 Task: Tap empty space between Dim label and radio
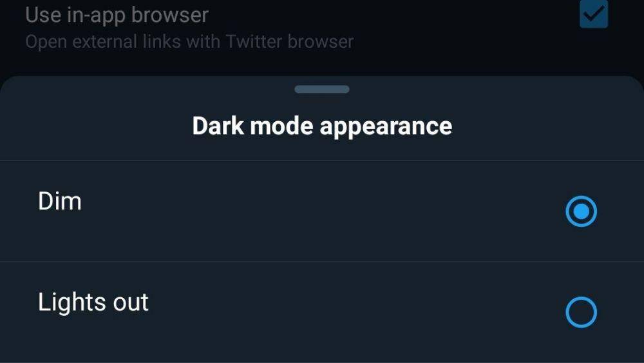click(325, 211)
